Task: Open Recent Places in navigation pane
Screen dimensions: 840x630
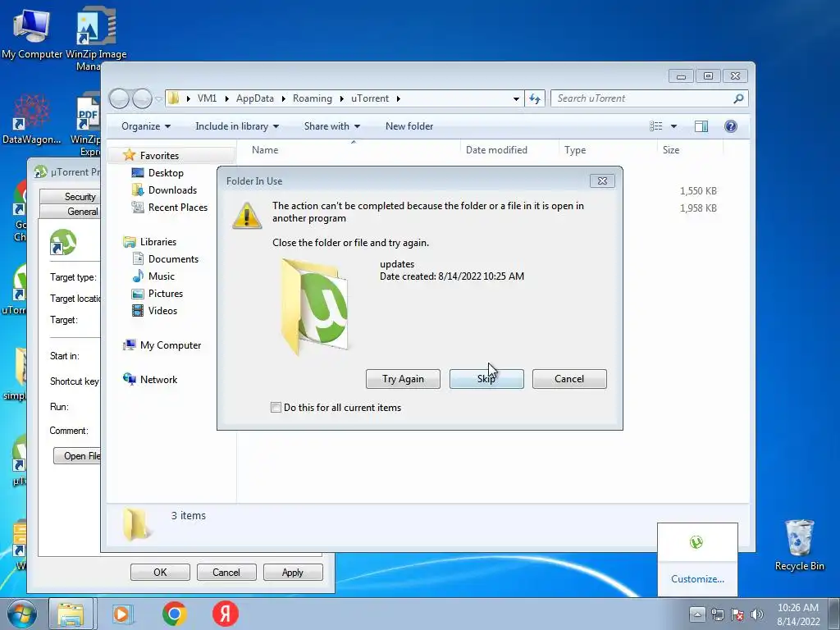Action: [178, 208]
